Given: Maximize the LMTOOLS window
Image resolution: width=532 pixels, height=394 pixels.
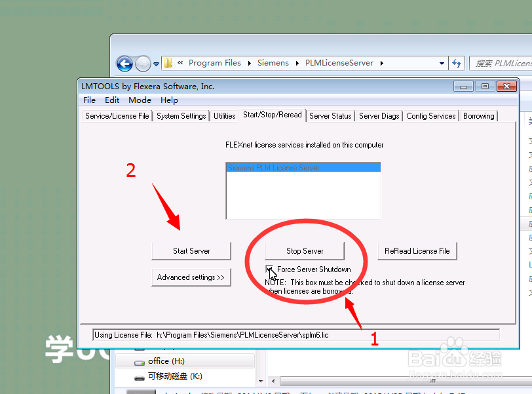Looking at the screenshot, I should [485, 87].
